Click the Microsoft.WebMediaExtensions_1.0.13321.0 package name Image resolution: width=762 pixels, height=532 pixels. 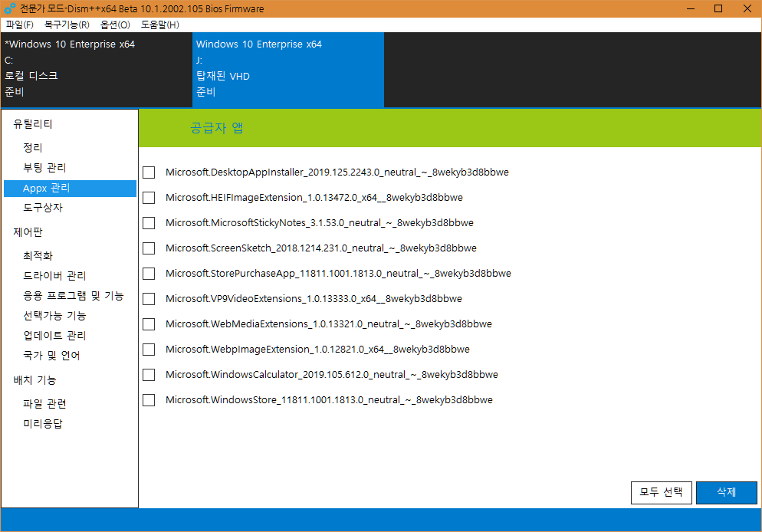tap(329, 324)
